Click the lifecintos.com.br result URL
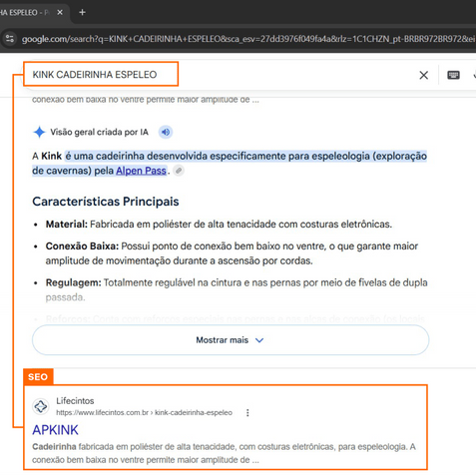The width and height of the screenshot is (476, 475). coord(144,413)
